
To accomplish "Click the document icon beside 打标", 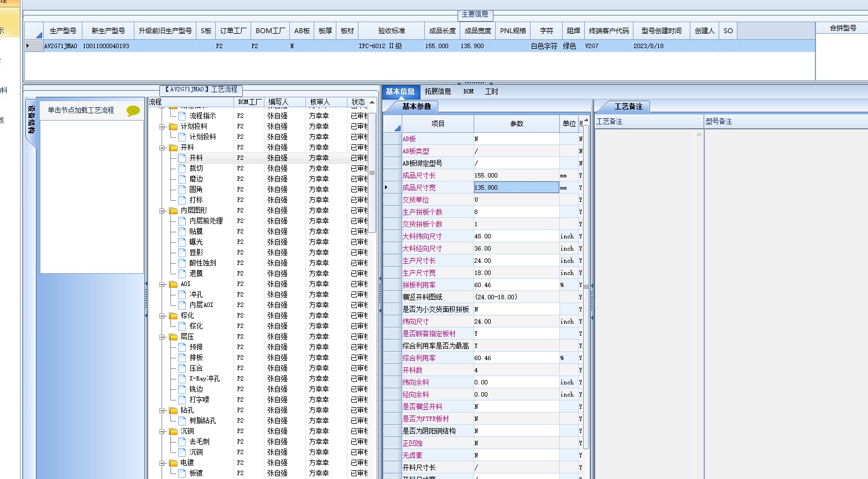I will click(182, 200).
